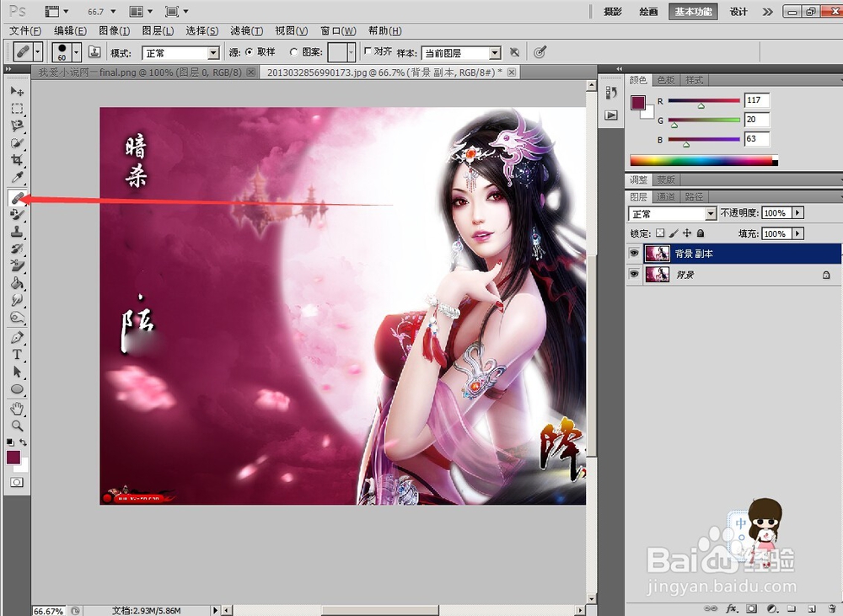Image resolution: width=843 pixels, height=616 pixels.
Task: Select the Type tool
Action: tap(17, 355)
